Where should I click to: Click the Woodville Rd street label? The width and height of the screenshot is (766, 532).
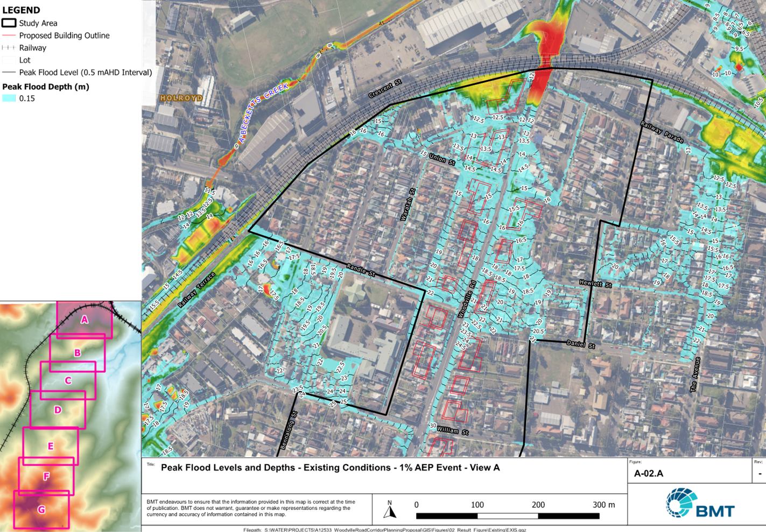[467, 299]
